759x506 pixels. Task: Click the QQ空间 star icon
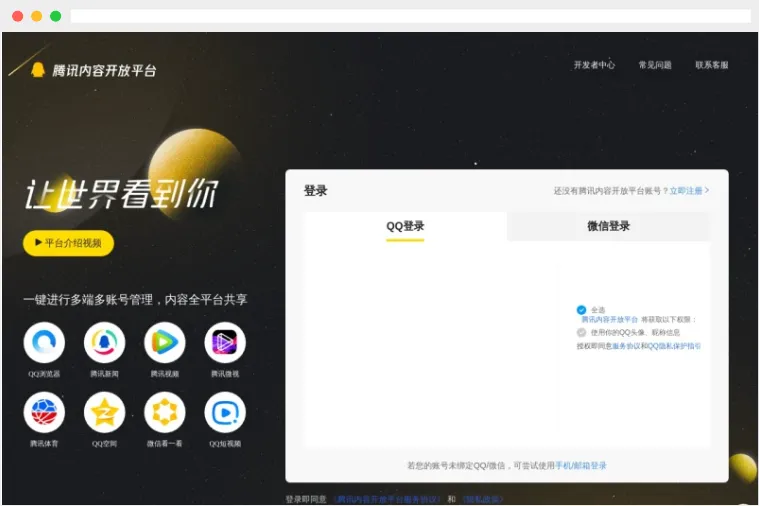pos(105,413)
